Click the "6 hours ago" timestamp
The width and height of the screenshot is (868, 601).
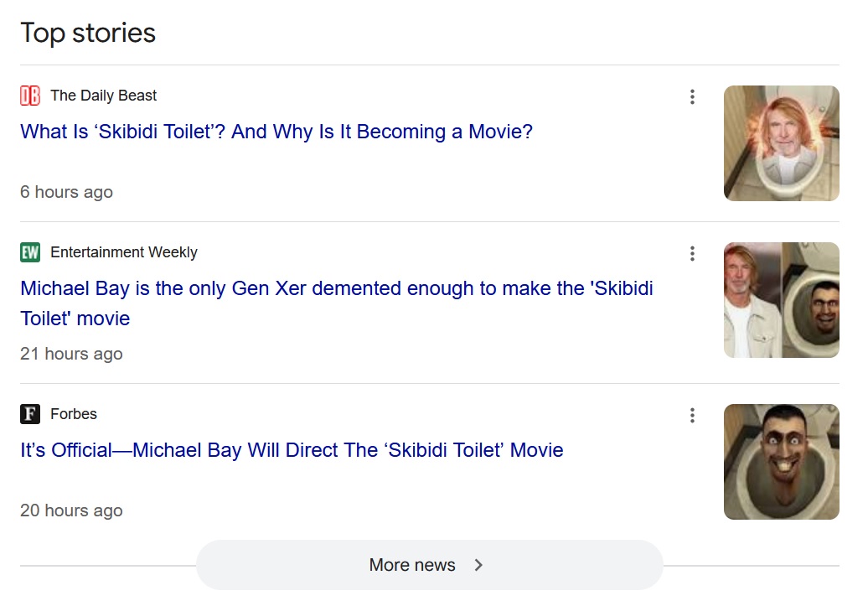coord(66,192)
